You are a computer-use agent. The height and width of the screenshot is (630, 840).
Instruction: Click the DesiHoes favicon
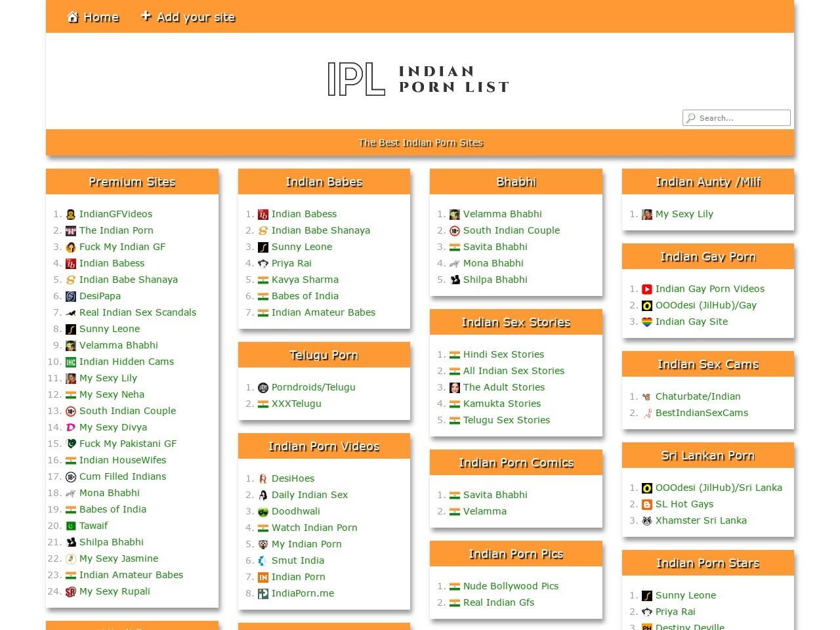(x=263, y=479)
